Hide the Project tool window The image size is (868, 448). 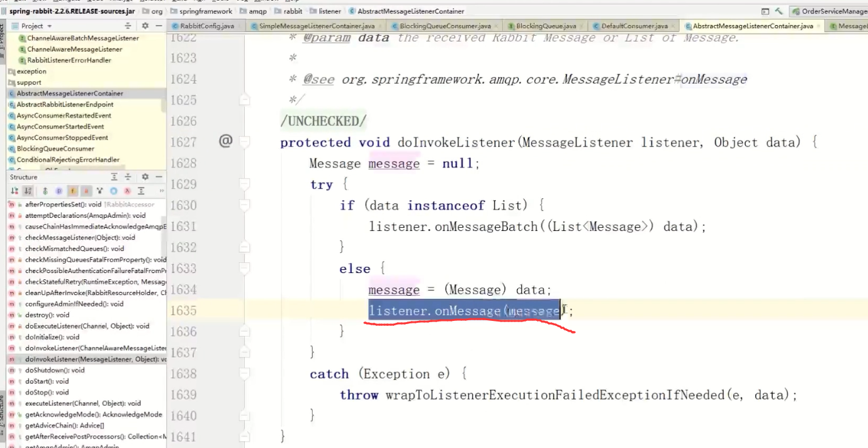158,26
